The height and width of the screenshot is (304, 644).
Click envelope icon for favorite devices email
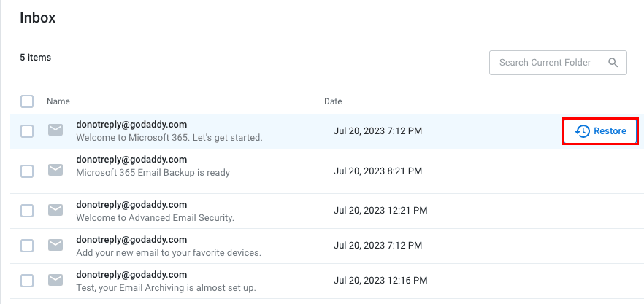click(55, 245)
